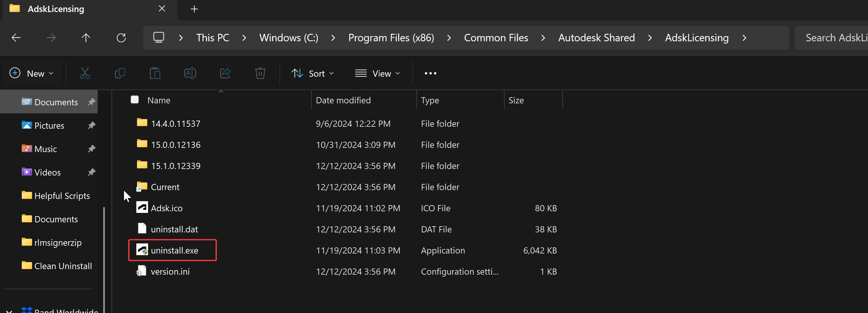The width and height of the screenshot is (868, 313).
Task: Click the AdskLicensing breadcrumb segment
Action: (x=697, y=38)
